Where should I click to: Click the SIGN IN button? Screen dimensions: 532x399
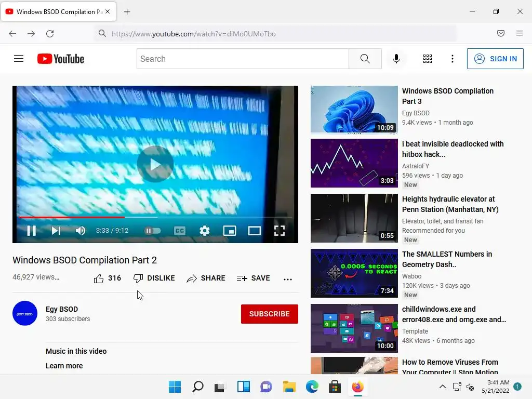pyautogui.click(x=495, y=59)
